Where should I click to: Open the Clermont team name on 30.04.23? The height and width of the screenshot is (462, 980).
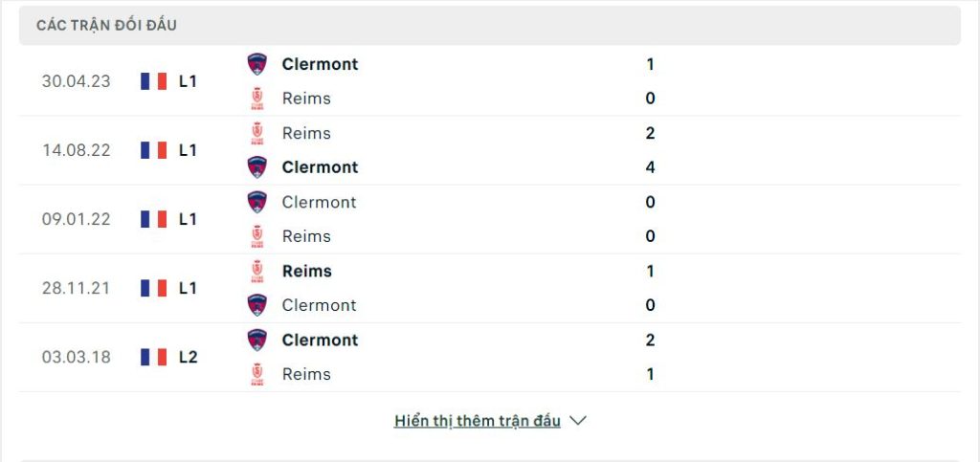point(320,64)
